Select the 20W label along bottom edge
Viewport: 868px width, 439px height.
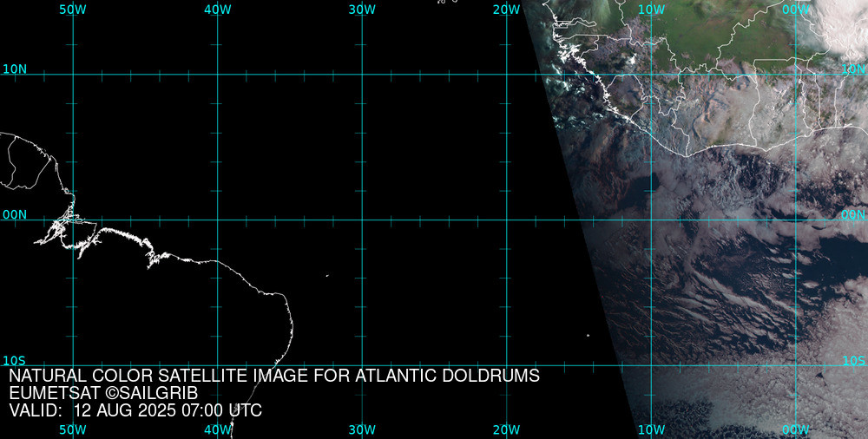point(507,429)
